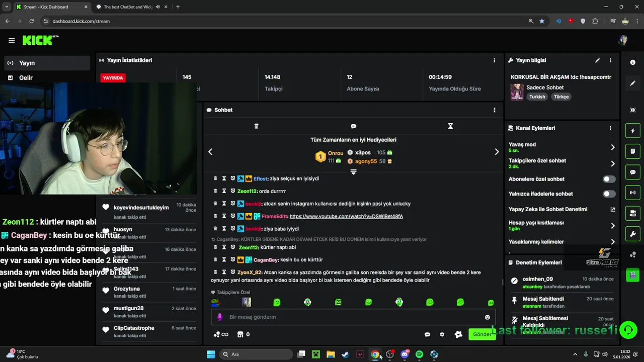644x362 pixels.
Task: Open Spotify from the taskbar
Action: [419, 354]
